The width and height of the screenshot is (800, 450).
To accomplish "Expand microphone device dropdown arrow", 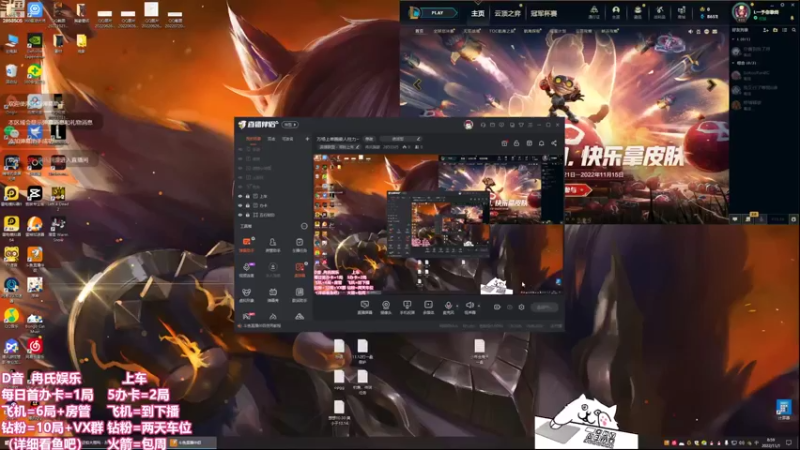I will tap(457, 306).
